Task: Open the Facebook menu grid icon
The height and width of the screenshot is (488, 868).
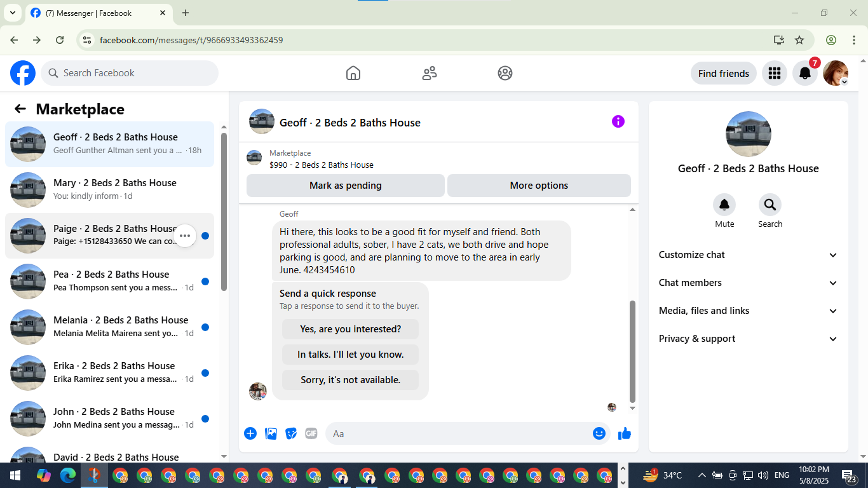Action: [774, 73]
